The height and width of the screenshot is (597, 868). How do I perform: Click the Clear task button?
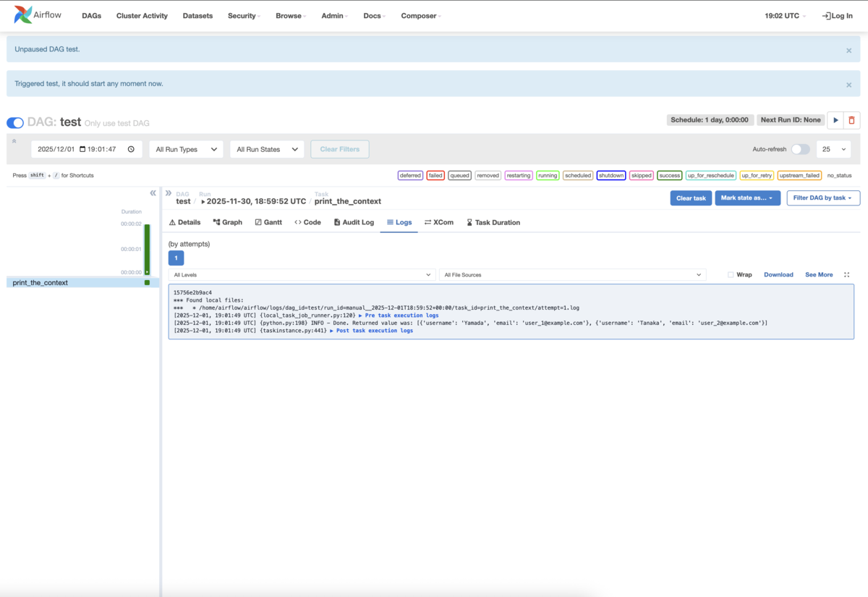click(x=691, y=198)
